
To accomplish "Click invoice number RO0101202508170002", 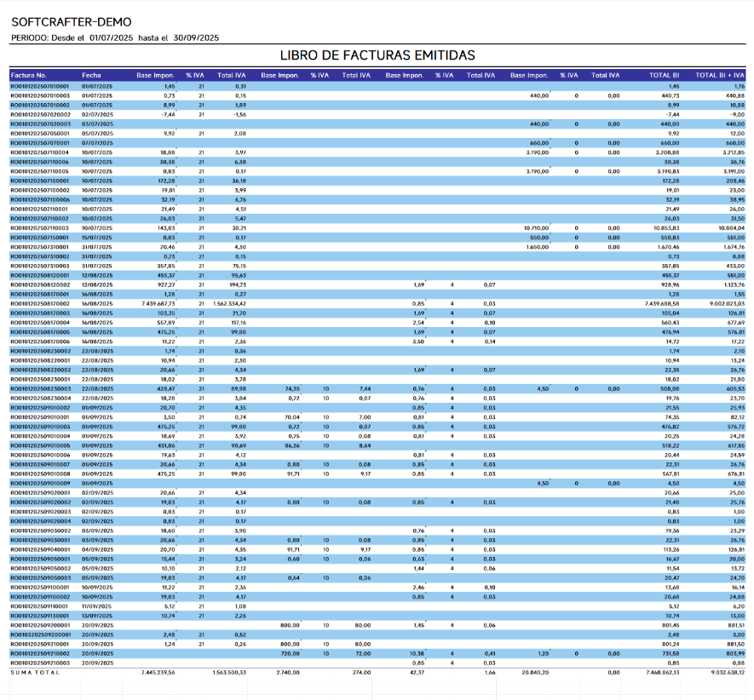I will [x=40, y=304].
